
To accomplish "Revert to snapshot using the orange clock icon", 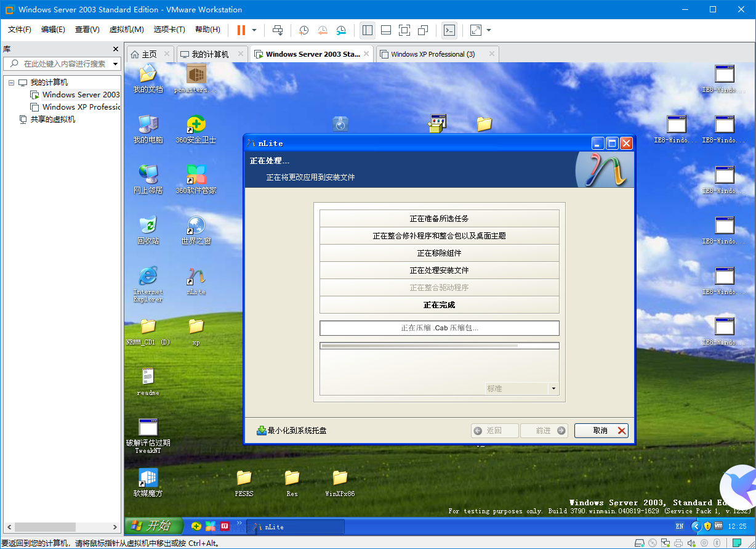I will click(323, 30).
